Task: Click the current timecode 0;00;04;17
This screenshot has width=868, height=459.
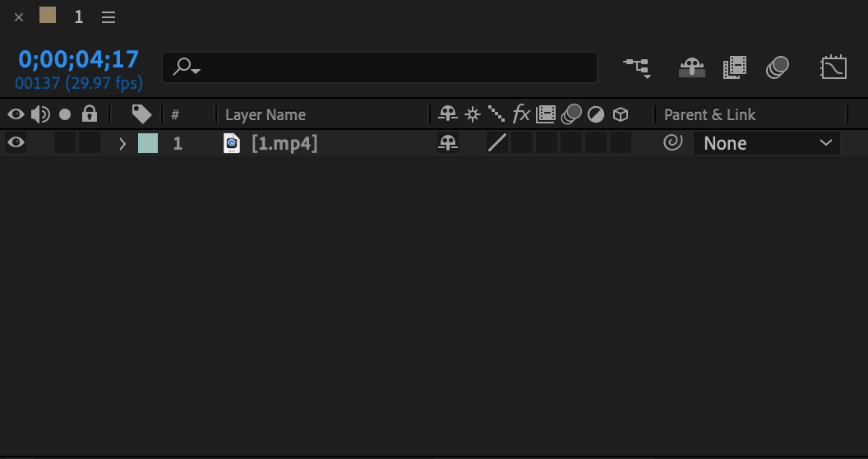Action: click(78, 59)
